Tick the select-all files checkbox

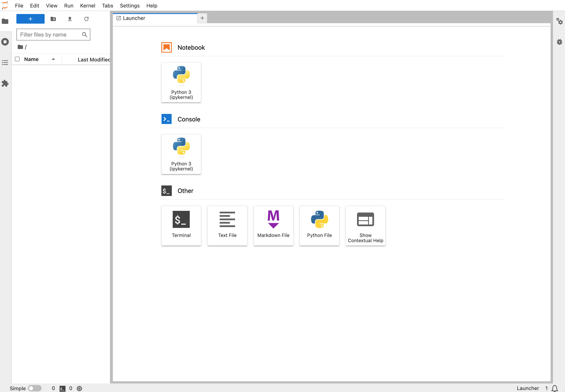(x=17, y=59)
